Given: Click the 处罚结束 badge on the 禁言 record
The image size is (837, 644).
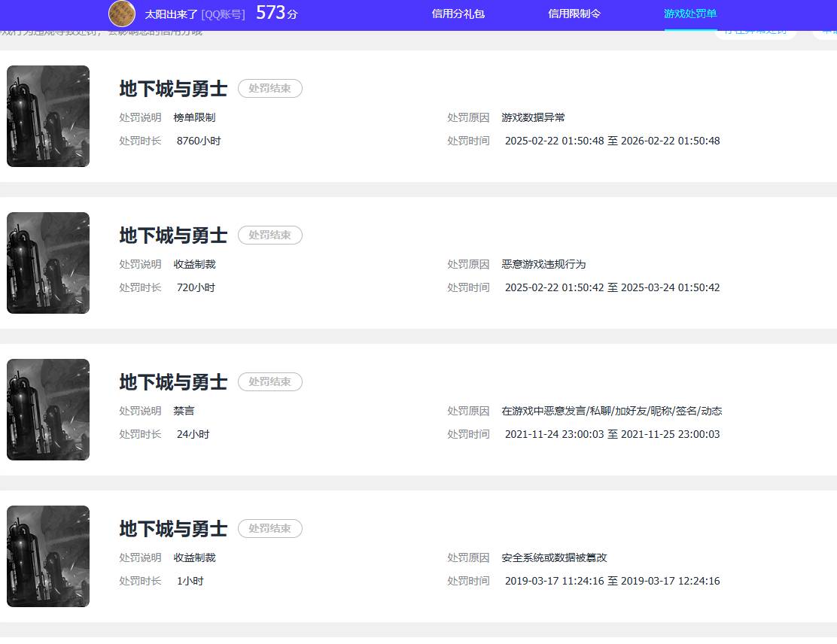Looking at the screenshot, I should 269,381.
